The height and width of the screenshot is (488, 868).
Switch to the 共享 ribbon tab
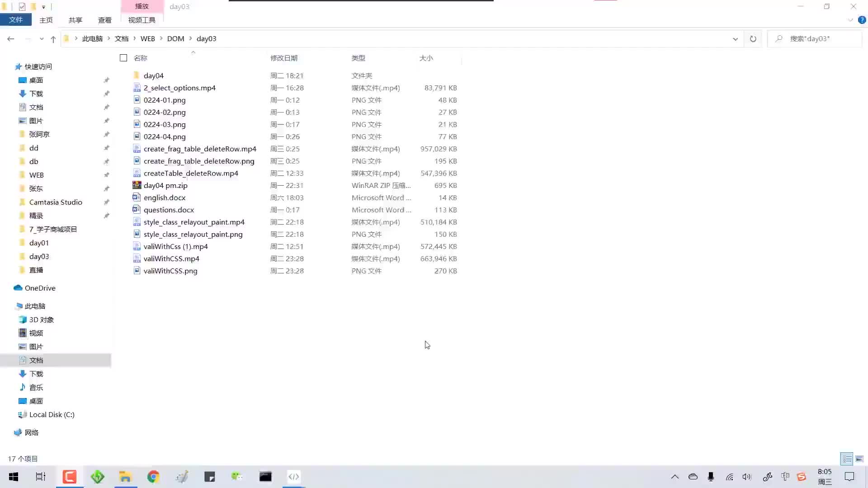pyautogui.click(x=75, y=20)
